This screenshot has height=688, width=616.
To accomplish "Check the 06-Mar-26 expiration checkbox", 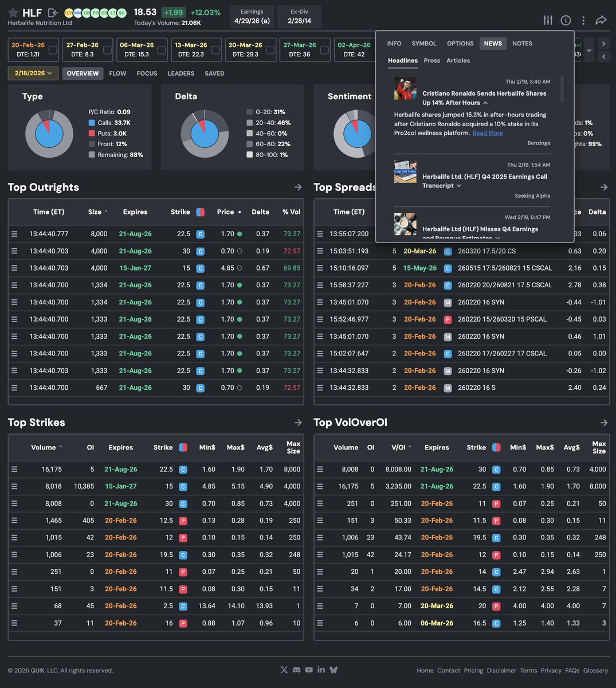I will [162, 50].
